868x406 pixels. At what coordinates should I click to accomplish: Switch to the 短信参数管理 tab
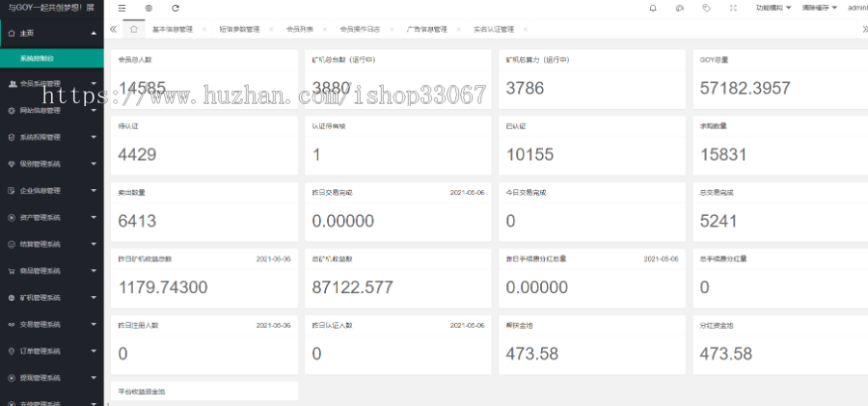click(239, 29)
